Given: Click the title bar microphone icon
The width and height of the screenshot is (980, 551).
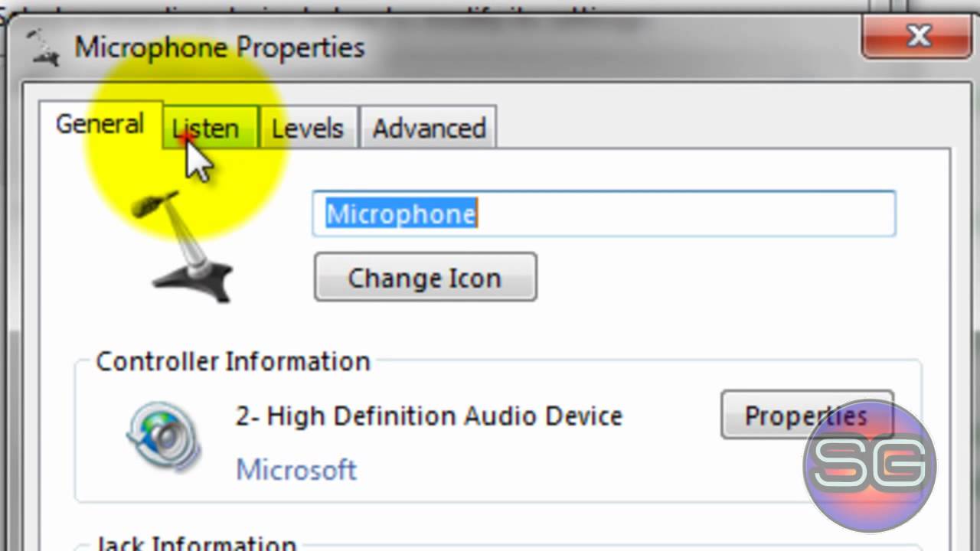Looking at the screenshot, I should (x=44, y=46).
